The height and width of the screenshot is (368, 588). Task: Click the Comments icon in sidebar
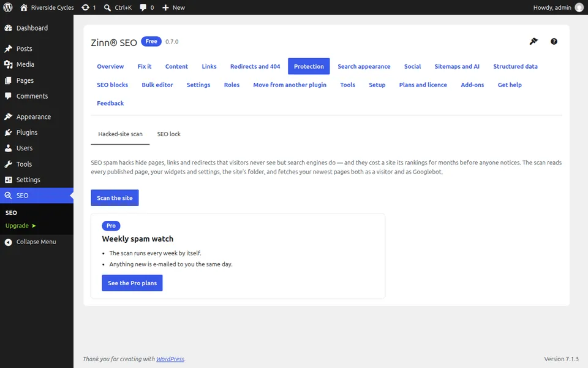point(8,96)
